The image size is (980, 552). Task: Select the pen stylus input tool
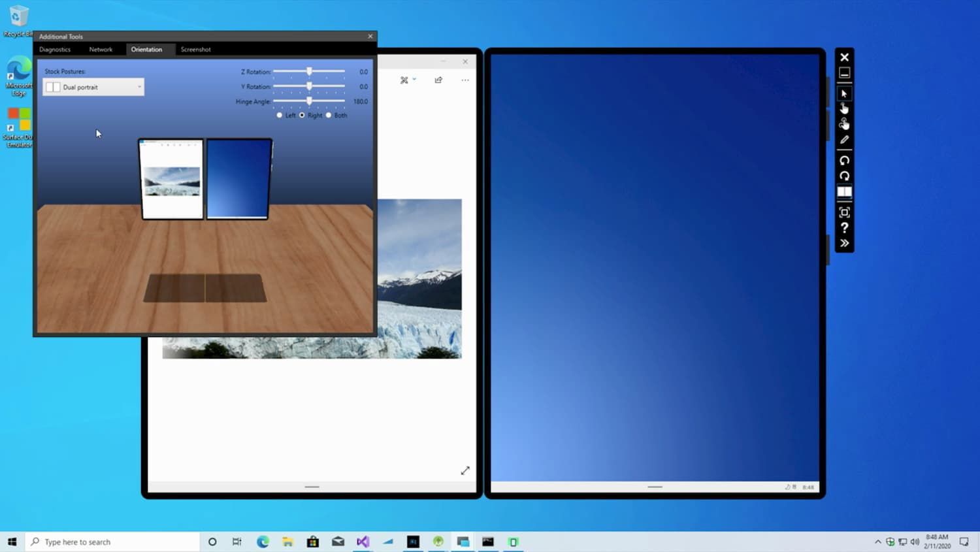[x=844, y=139]
